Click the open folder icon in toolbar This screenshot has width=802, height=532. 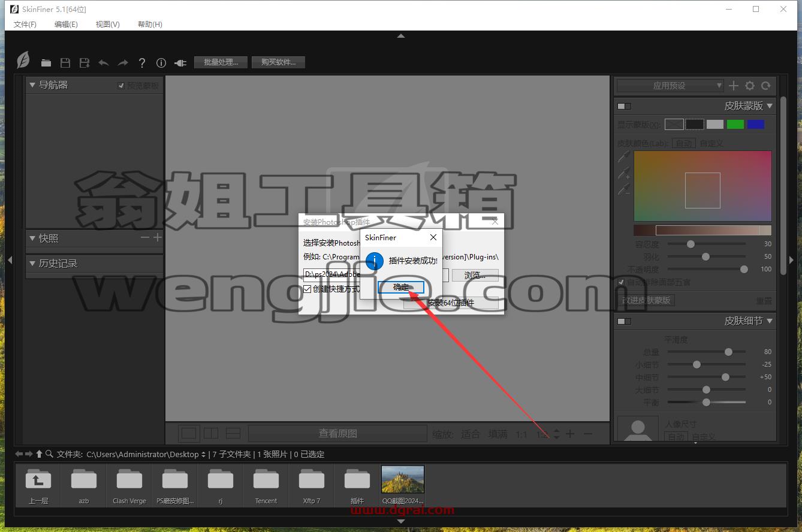tap(46, 62)
